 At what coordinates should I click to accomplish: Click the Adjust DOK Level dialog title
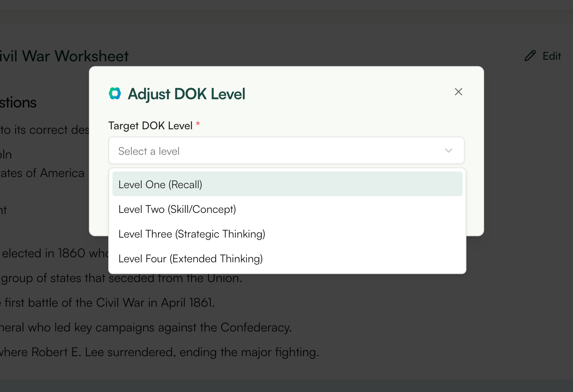tap(186, 93)
